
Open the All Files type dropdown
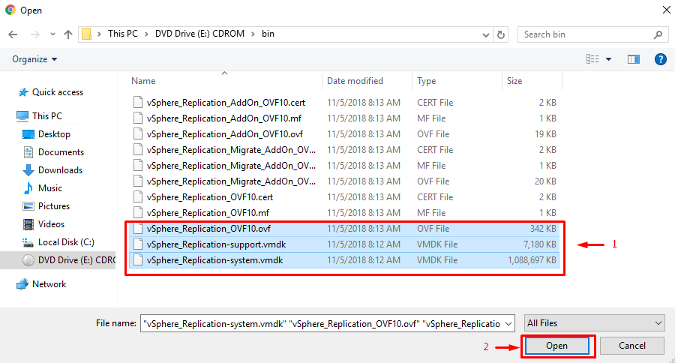coord(594,323)
